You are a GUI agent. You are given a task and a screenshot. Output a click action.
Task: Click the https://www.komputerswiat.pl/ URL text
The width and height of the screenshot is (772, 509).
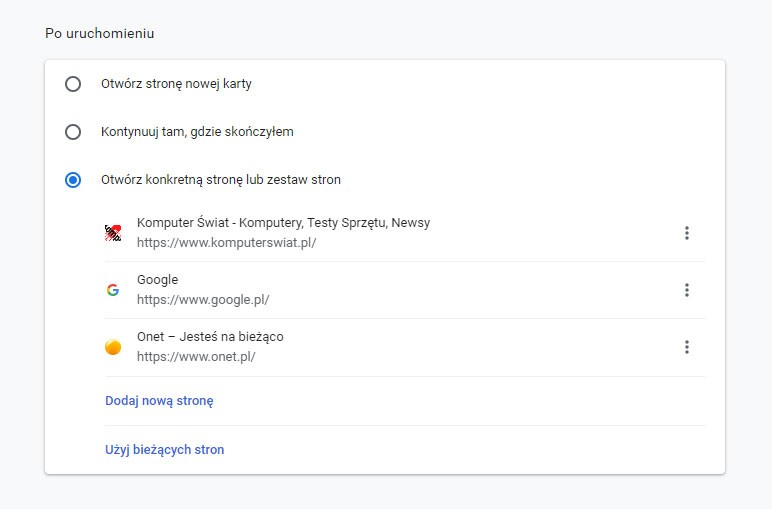[226, 243]
